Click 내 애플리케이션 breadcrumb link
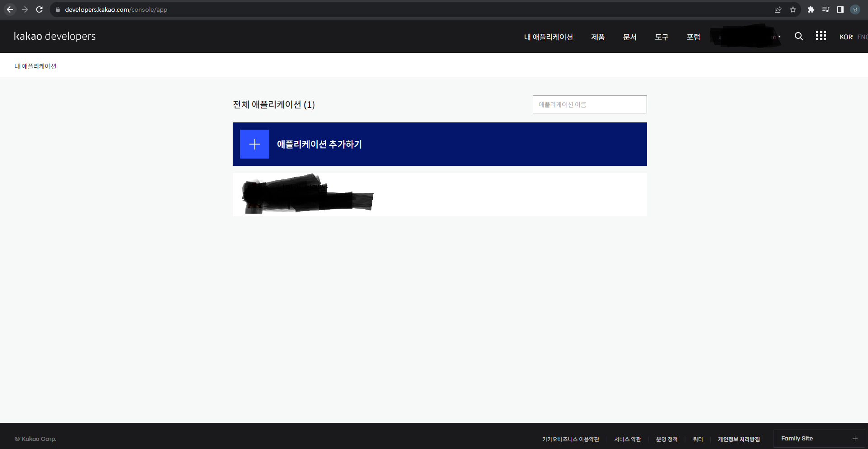The height and width of the screenshot is (449, 868). tap(35, 66)
